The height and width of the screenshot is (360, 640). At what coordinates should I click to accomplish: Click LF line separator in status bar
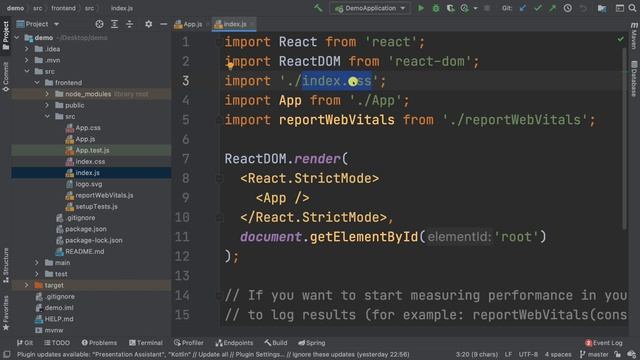click(508, 354)
